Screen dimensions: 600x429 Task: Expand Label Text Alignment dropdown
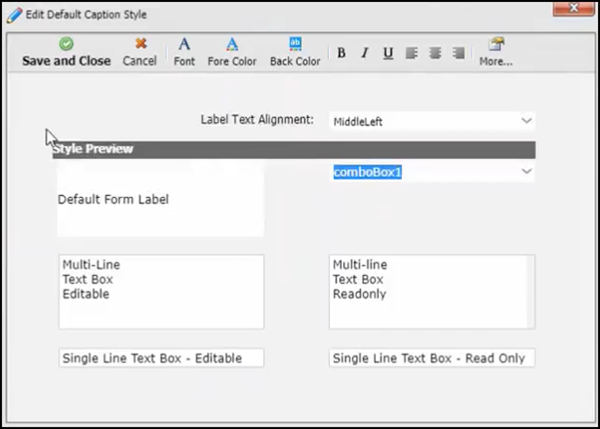526,121
